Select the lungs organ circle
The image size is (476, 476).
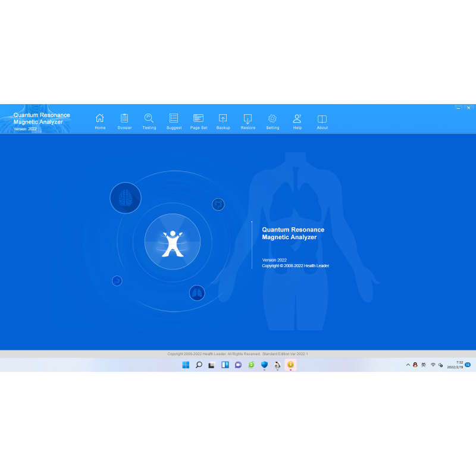197,293
